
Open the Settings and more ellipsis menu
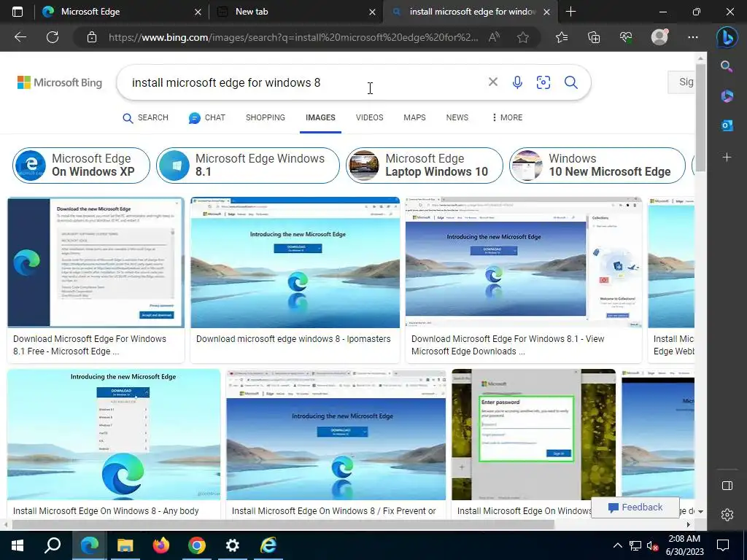click(693, 37)
